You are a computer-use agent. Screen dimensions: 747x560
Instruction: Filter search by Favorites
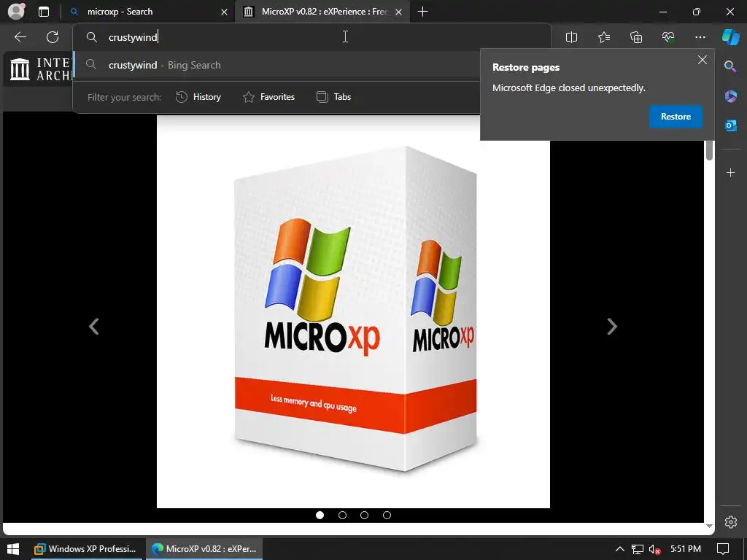(x=268, y=97)
